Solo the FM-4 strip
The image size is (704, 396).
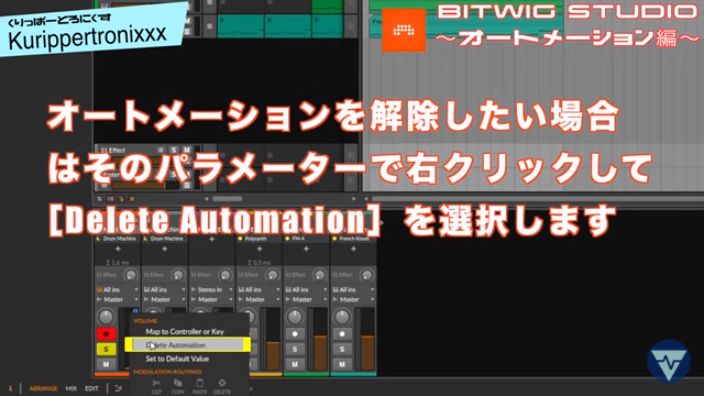(x=295, y=349)
